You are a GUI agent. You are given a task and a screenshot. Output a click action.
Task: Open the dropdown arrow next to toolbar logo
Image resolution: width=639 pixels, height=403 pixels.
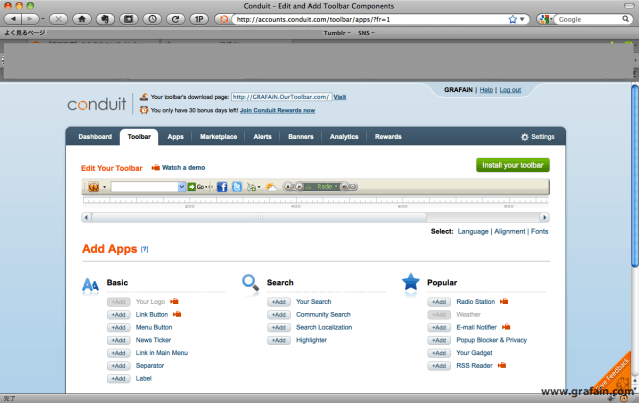(x=104, y=187)
